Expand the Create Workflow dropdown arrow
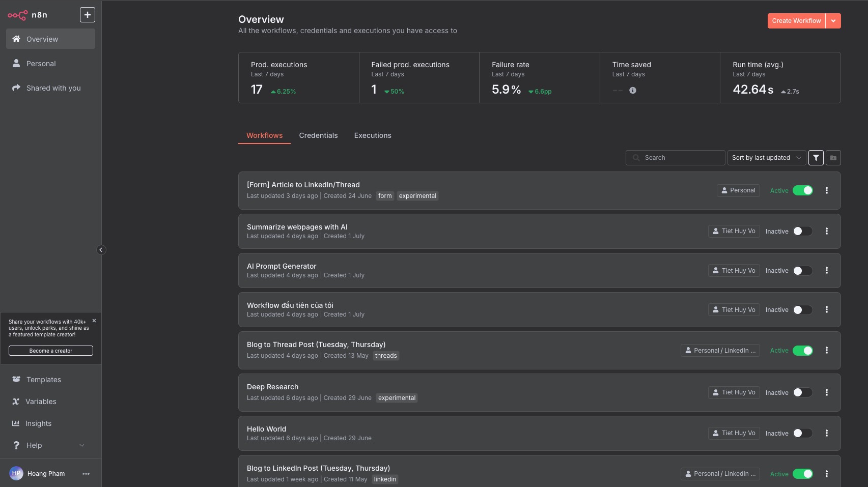Screen dimensions: 868x487 coord(833,21)
